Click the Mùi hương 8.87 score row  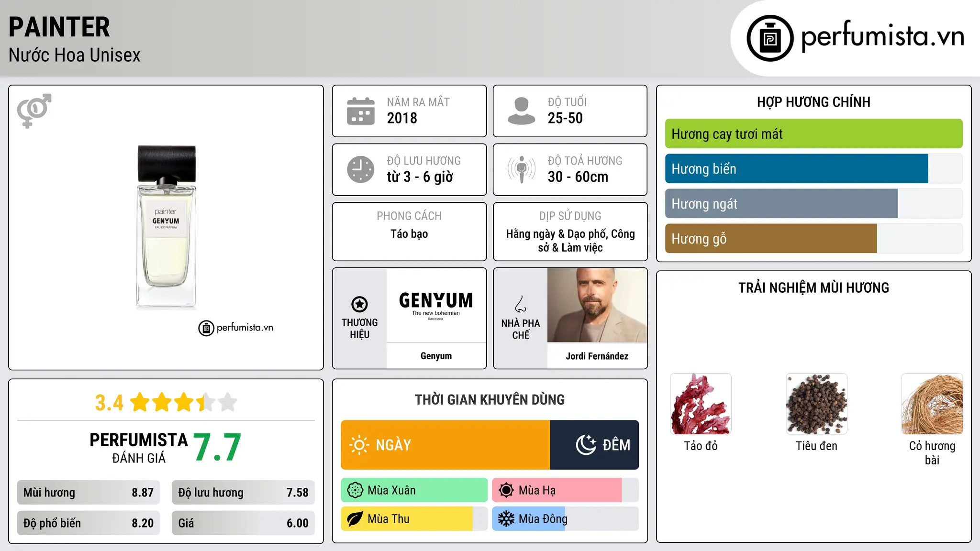[x=89, y=493]
